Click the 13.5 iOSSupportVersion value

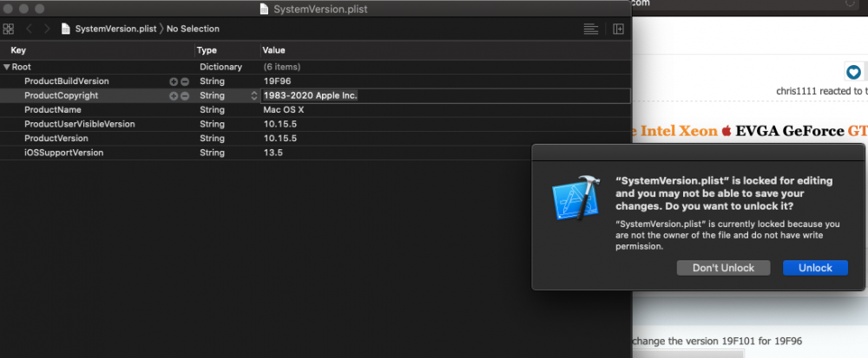(273, 153)
